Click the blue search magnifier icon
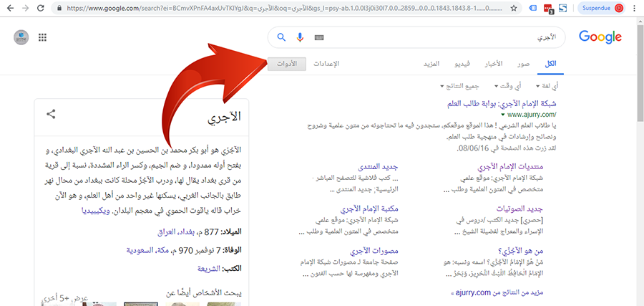The height and width of the screenshot is (306, 644). [x=281, y=37]
